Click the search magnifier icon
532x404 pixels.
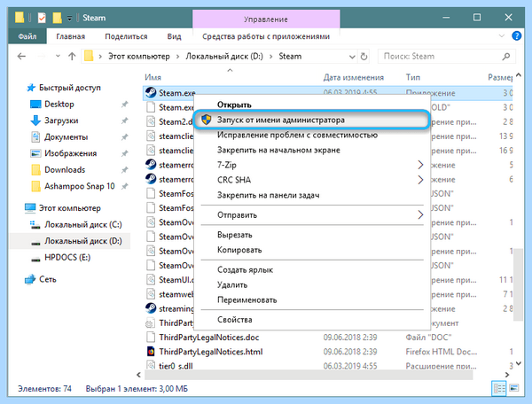pyautogui.click(x=506, y=57)
